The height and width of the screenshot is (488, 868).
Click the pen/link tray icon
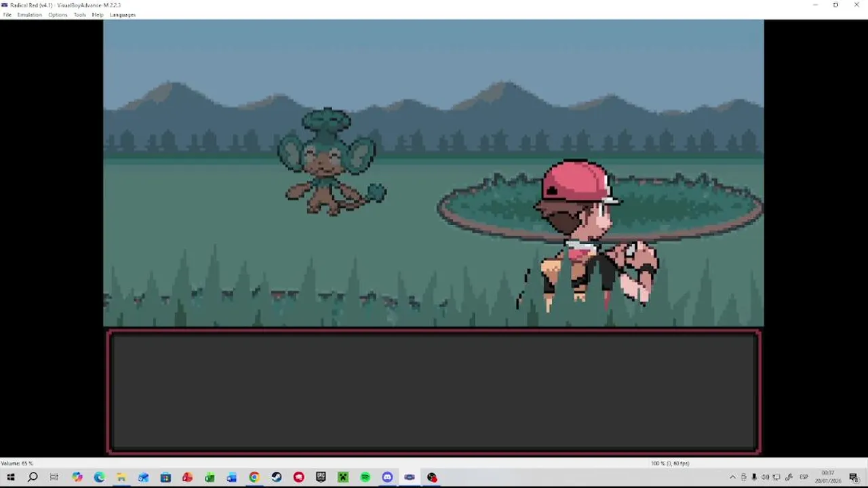[789, 477]
